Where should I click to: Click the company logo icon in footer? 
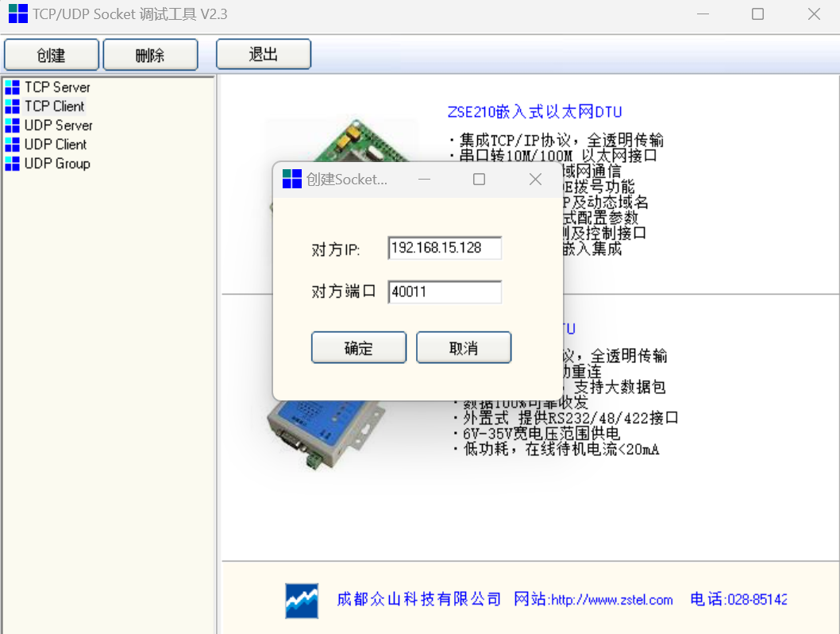point(302,601)
